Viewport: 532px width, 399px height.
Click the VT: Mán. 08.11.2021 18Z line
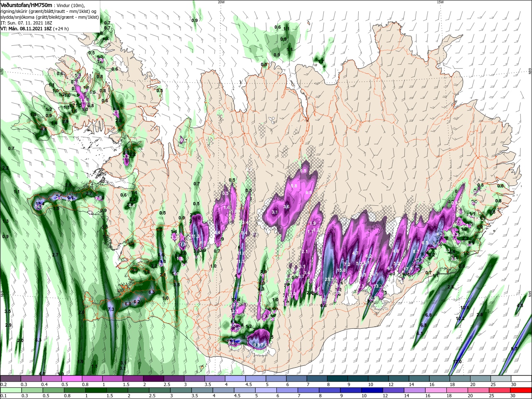(34, 29)
